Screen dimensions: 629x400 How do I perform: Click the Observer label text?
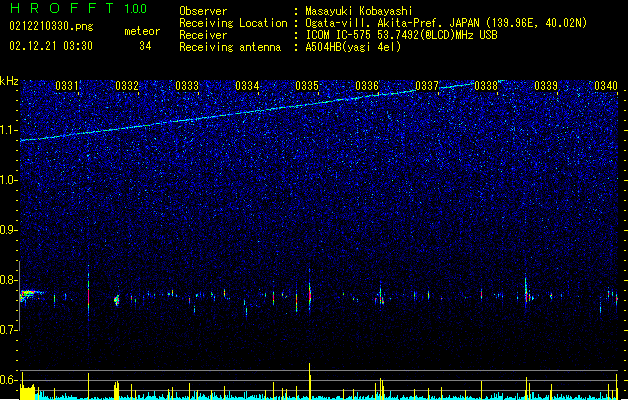coord(203,11)
